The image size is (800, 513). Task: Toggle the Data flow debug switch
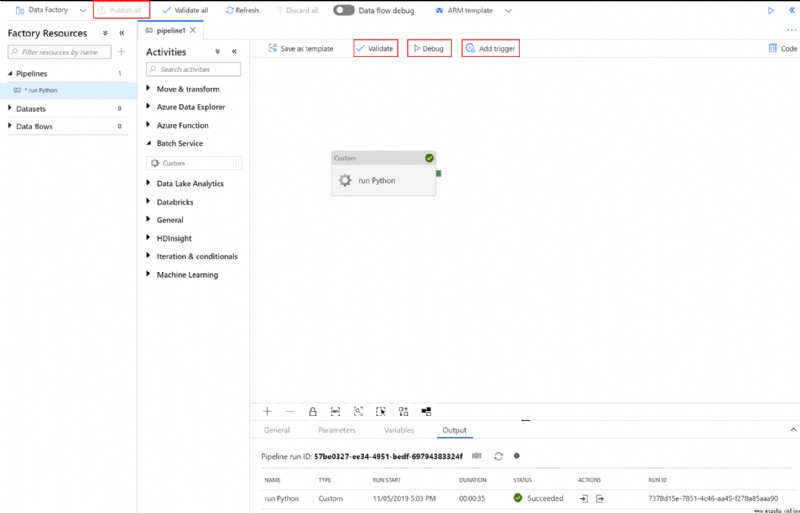coord(343,10)
